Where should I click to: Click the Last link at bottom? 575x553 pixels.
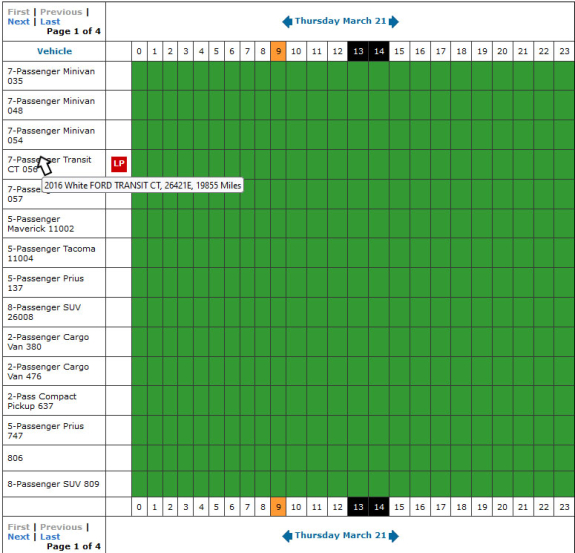coord(50,537)
